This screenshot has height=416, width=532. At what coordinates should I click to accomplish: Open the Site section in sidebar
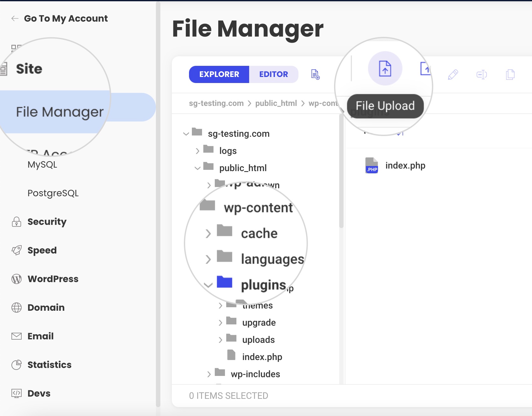click(29, 69)
